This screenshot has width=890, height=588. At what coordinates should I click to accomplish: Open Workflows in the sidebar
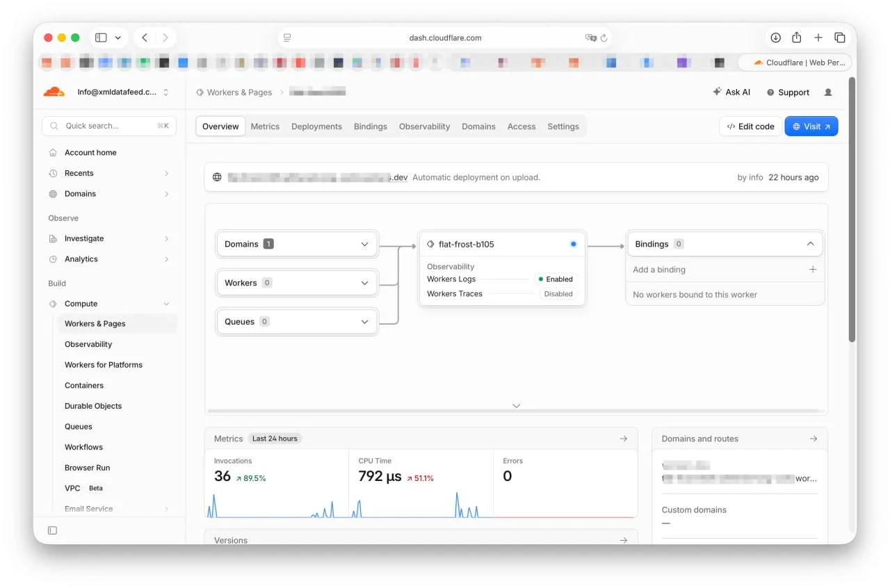pyautogui.click(x=83, y=447)
